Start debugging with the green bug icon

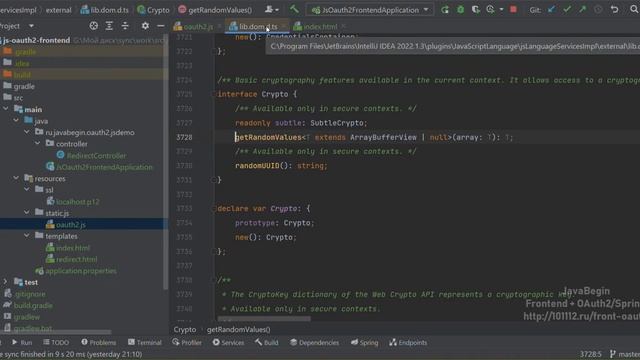460,9
